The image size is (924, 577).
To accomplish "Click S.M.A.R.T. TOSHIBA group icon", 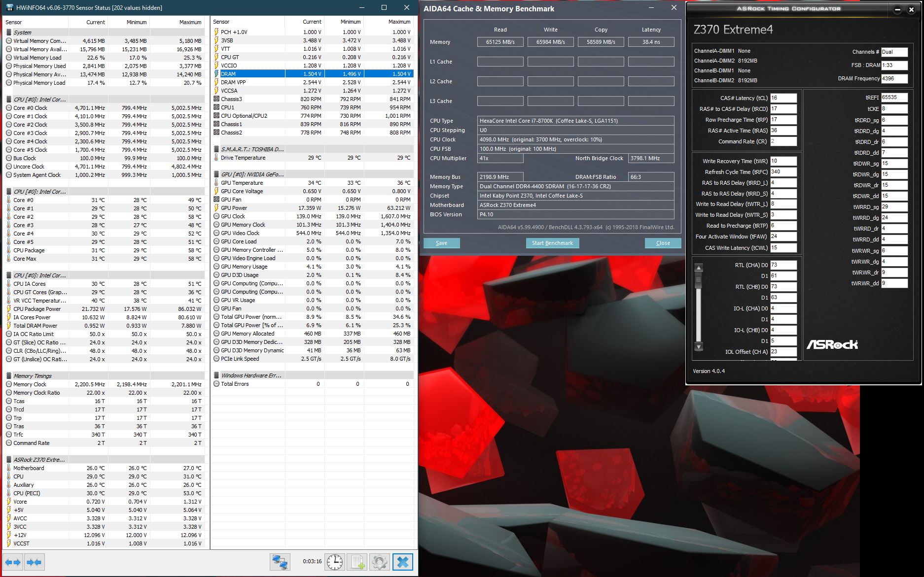I will [x=216, y=149].
